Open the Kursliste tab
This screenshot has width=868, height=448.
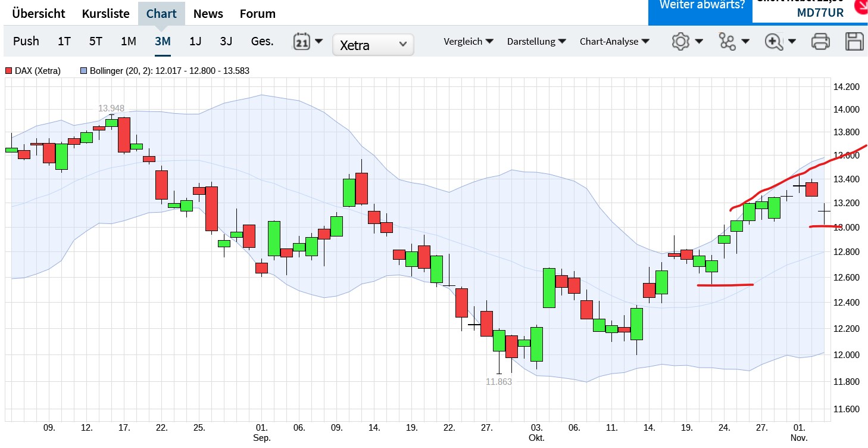(105, 13)
